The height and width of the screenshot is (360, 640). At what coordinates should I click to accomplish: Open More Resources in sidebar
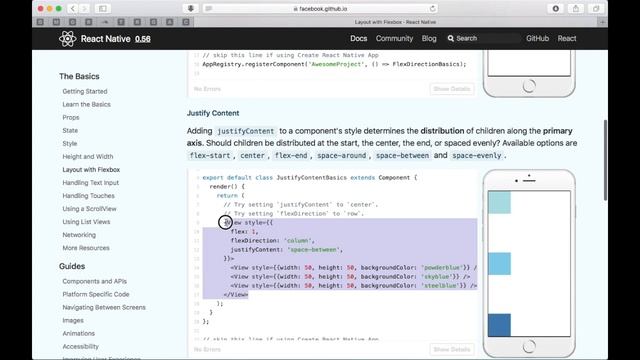pyautogui.click(x=86, y=248)
